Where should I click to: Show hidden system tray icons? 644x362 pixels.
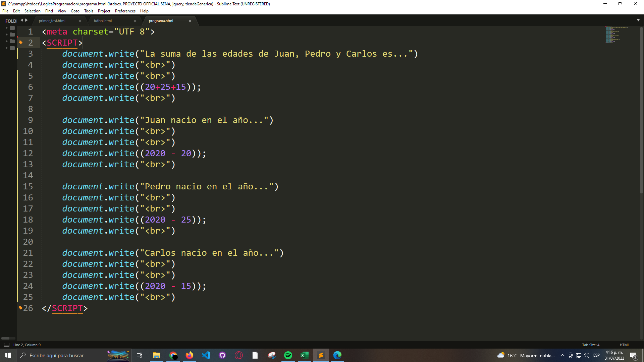tap(562, 355)
